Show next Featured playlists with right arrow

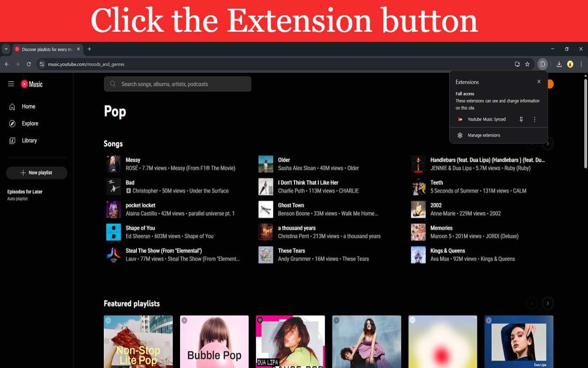click(x=548, y=303)
